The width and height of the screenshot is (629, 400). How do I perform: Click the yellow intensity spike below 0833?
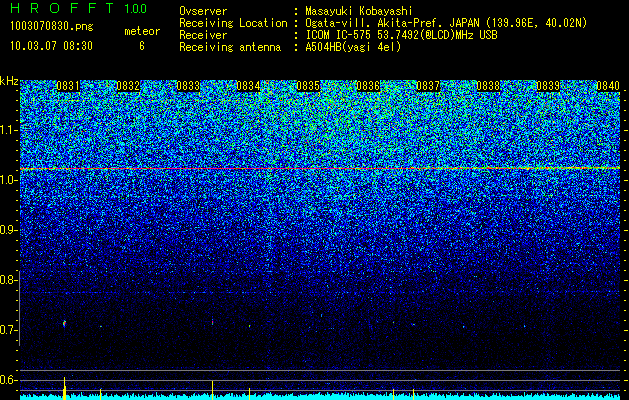pos(212,390)
